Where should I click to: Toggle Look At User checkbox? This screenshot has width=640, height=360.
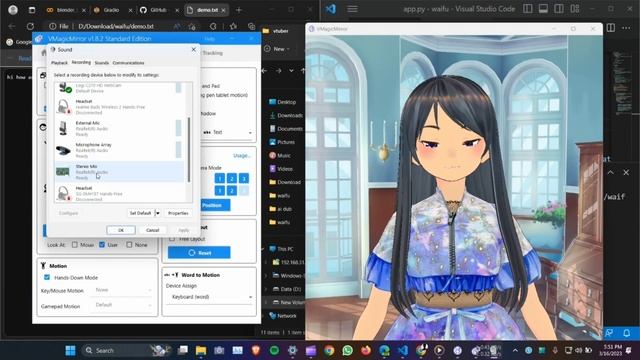[x=102, y=245]
